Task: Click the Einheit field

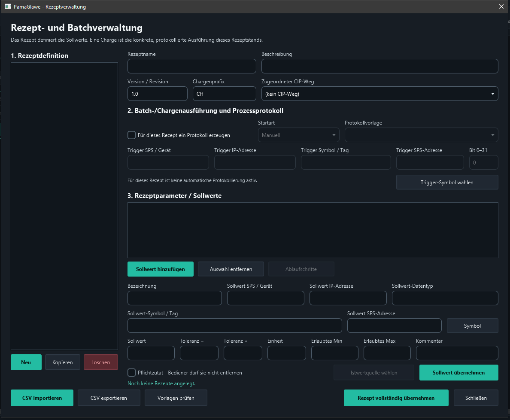Action: point(286,353)
